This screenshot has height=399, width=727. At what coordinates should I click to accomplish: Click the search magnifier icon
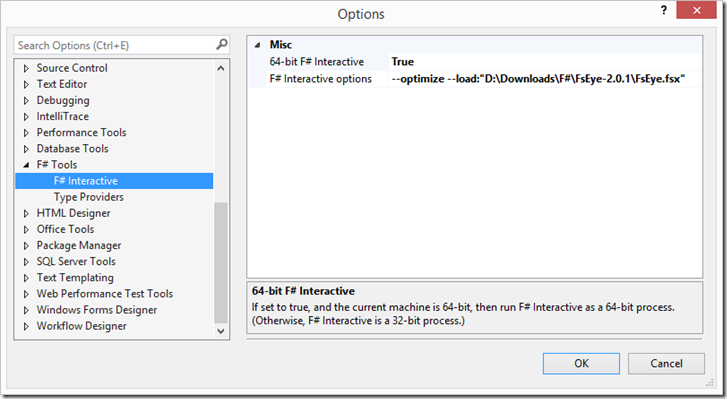point(222,44)
